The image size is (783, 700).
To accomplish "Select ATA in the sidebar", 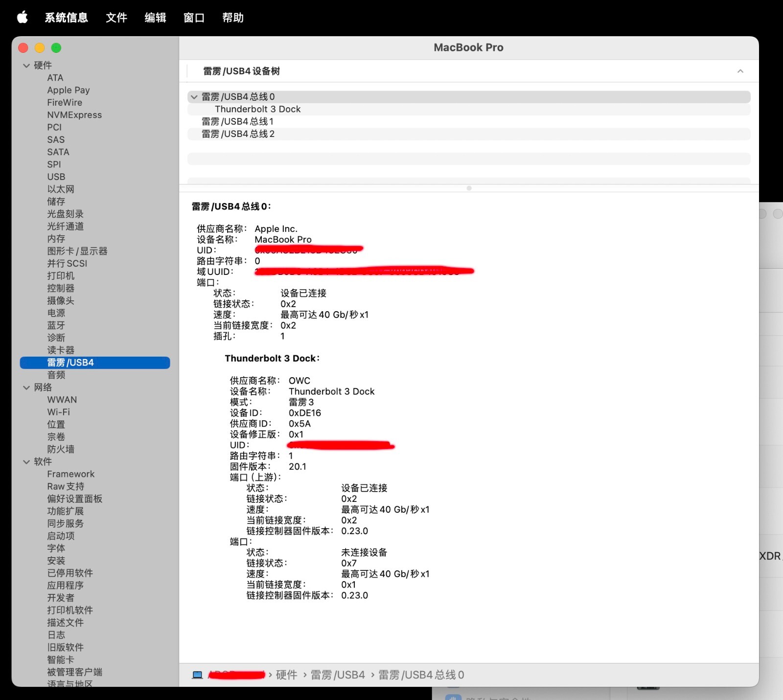I will [55, 78].
